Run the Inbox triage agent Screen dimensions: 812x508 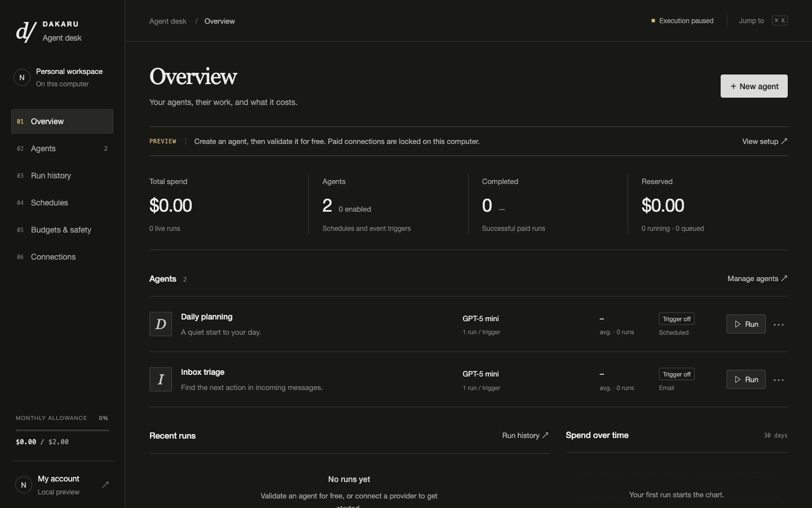coord(746,379)
